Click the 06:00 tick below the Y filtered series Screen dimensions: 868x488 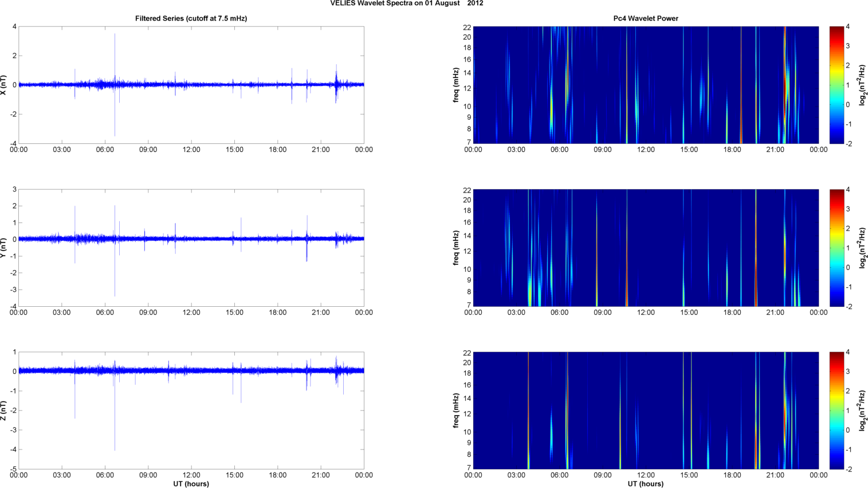105,313
